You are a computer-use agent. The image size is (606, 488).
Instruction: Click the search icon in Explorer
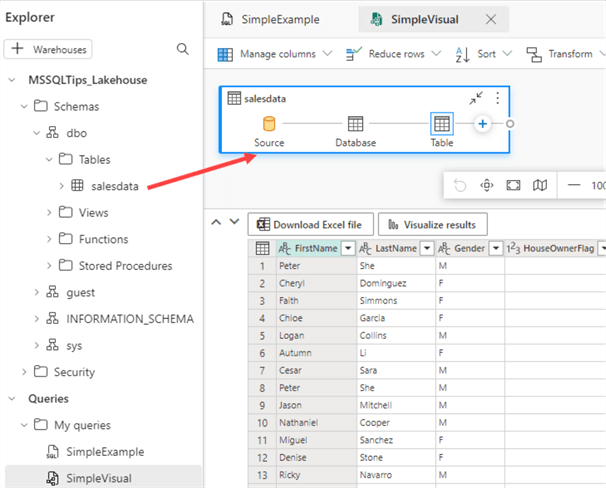(182, 49)
